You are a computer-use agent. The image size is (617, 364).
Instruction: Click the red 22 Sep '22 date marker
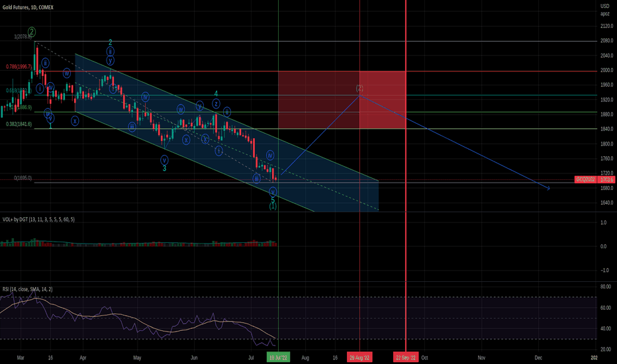[x=406, y=357]
